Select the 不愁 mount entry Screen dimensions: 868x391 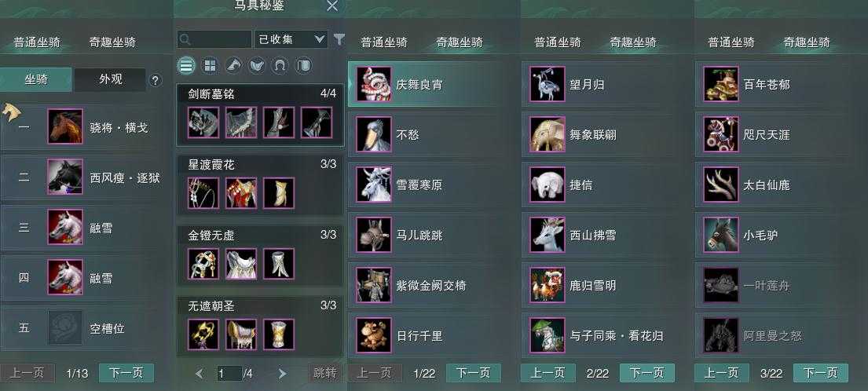click(432, 134)
